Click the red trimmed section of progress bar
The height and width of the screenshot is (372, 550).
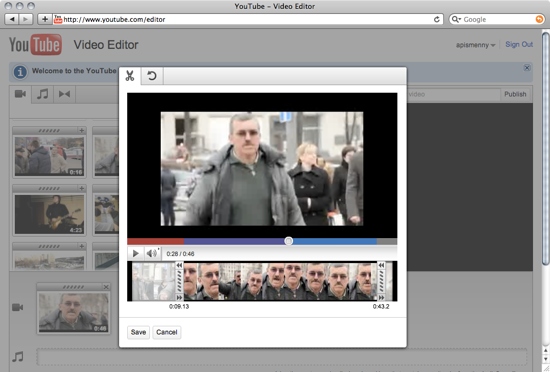(x=155, y=241)
